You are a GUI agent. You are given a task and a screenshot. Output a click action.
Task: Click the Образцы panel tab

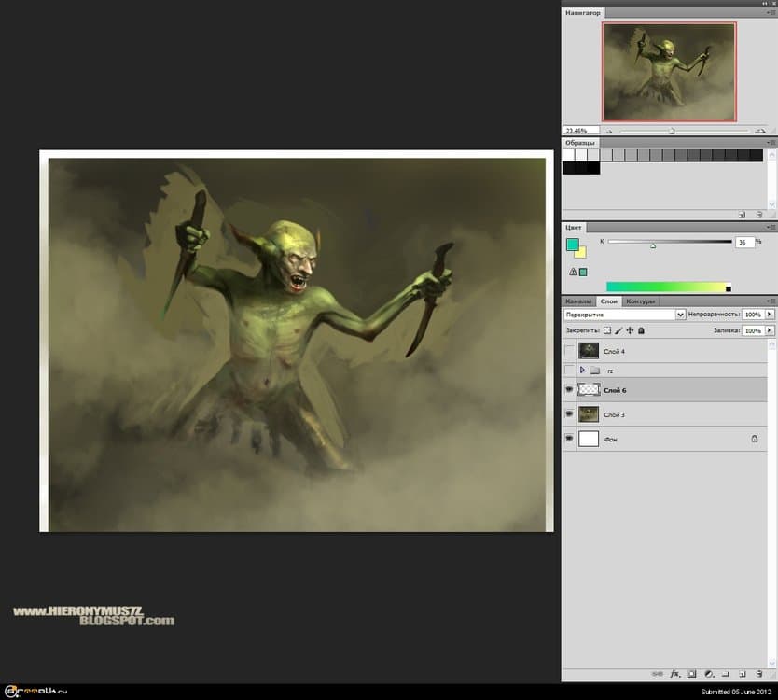[579, 143]
